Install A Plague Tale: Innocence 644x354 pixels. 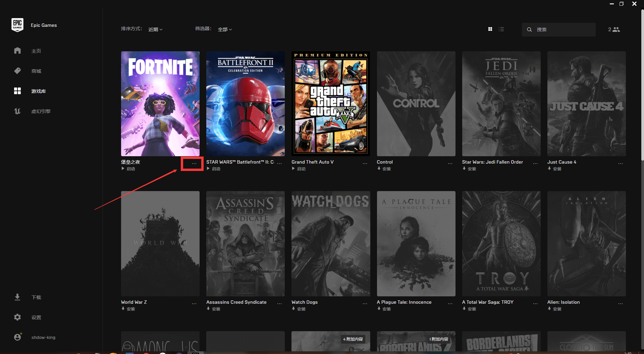tap(384, 309)
